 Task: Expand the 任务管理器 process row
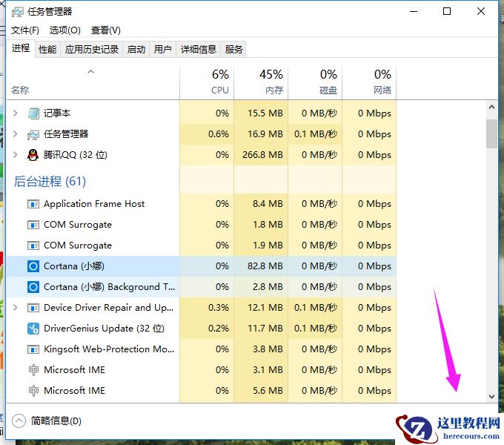coord(15,134)
